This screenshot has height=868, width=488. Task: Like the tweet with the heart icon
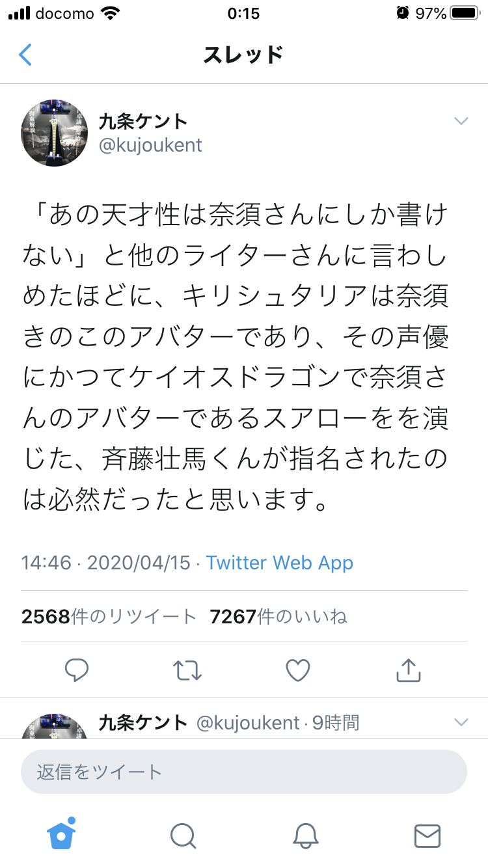click(298, 670)
